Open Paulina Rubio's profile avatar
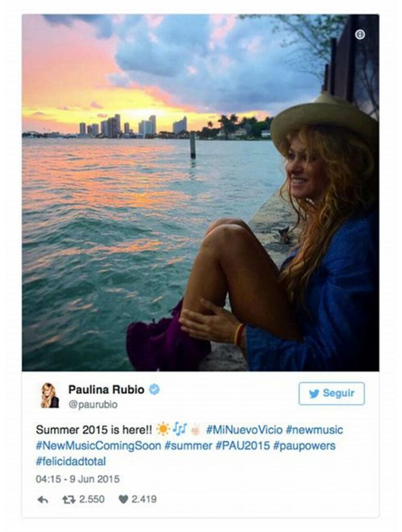The image size is (402, 532). pos(49,395)
